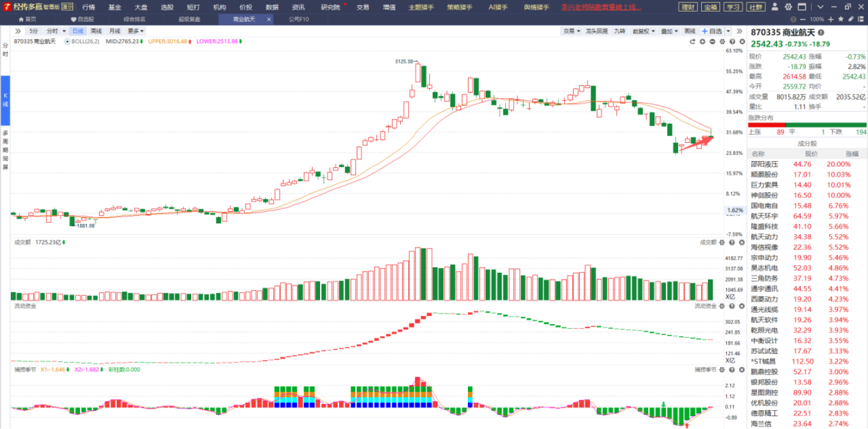
Task: Select 邵阳液压 in the constituent list
Action: 764,164
